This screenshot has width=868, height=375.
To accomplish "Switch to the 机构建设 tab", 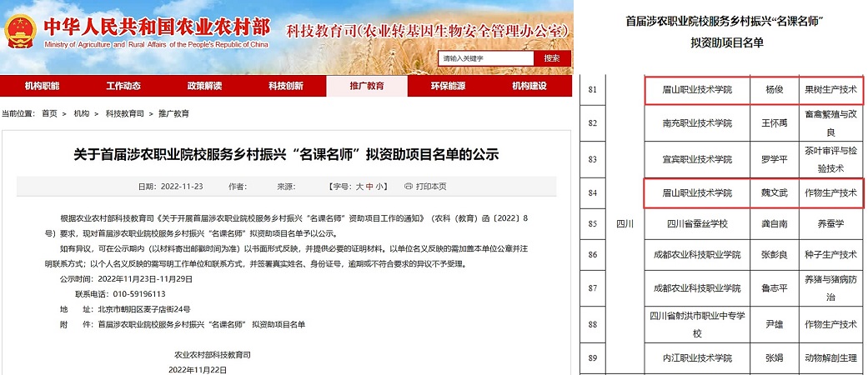I will point(529,87).
